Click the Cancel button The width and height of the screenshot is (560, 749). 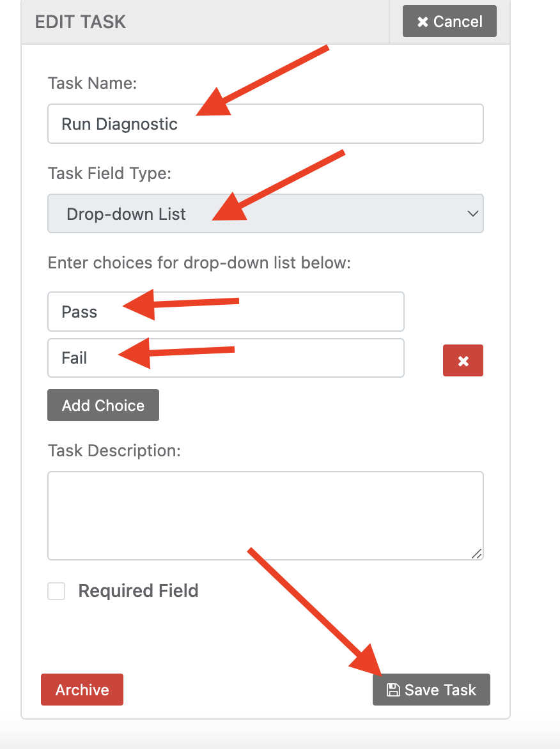(449, 21)
